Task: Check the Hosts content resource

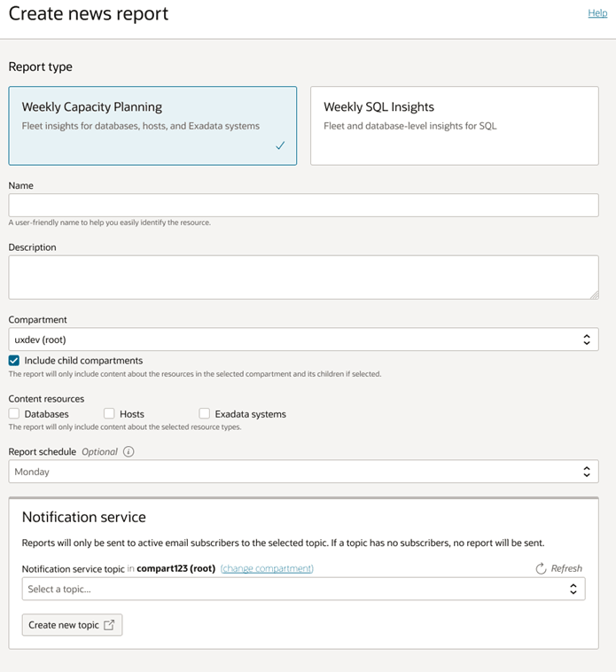Action: 109,413
